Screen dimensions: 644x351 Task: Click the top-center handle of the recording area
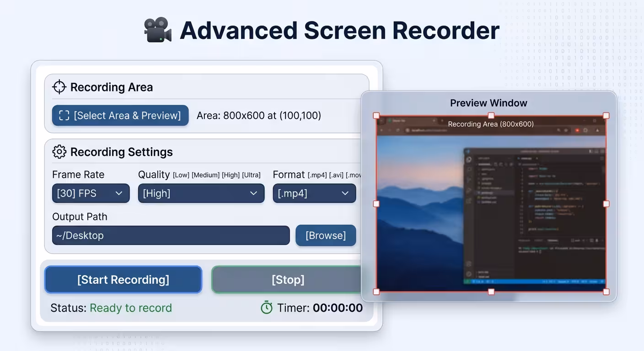[491, 116]
